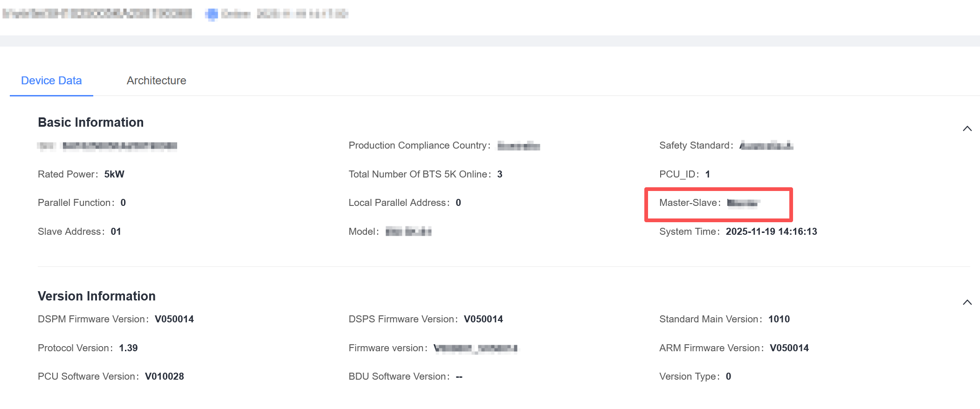Viewport: 980px width, 409px height.
Task: Select the Device Data tab
Action: click(x=51, y=81)
